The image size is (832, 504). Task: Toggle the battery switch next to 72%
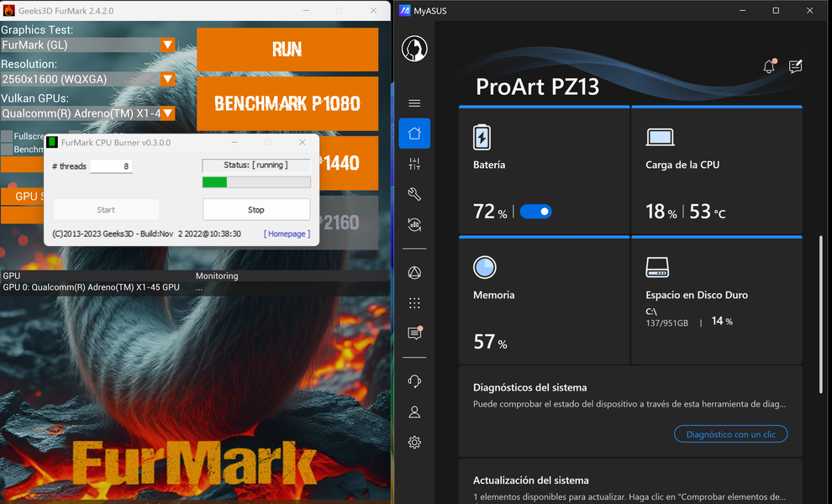tap(536, 212)
